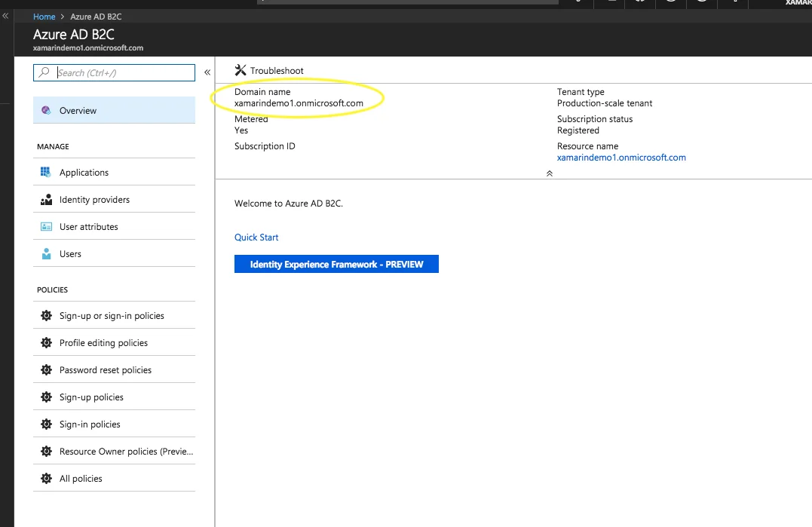Click the Users person icon
The image size is (812, 527).
click(x=46, y=253)
